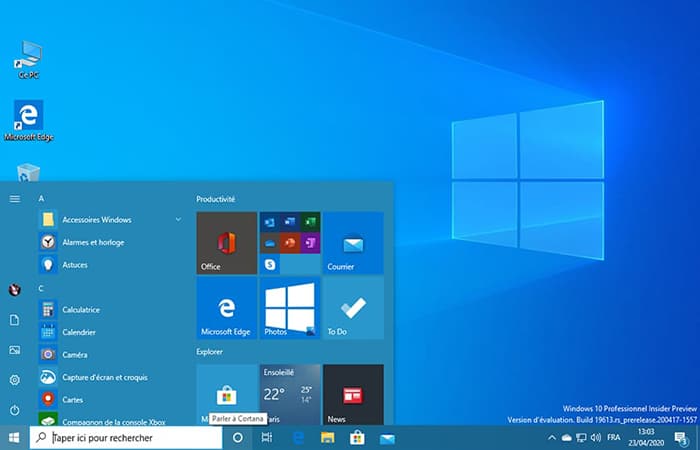Open the Photos tile
This screenshot has height=450, width=700.
click(290, 308)
